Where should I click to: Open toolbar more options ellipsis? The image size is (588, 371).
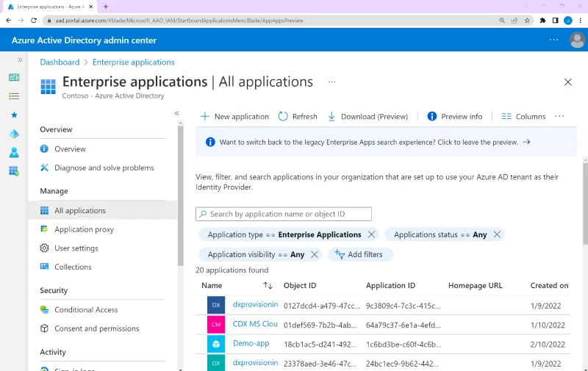pyautogui.click(x=559, y=116)
